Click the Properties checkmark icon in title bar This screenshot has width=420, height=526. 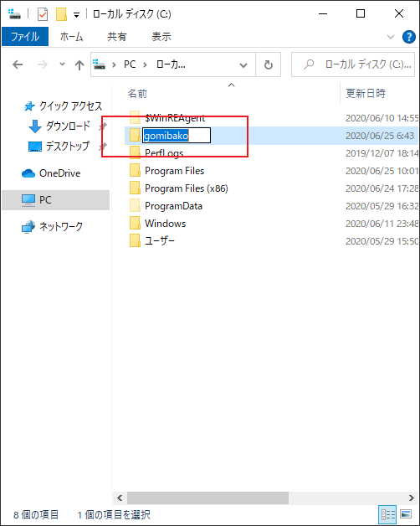(43, 14)
